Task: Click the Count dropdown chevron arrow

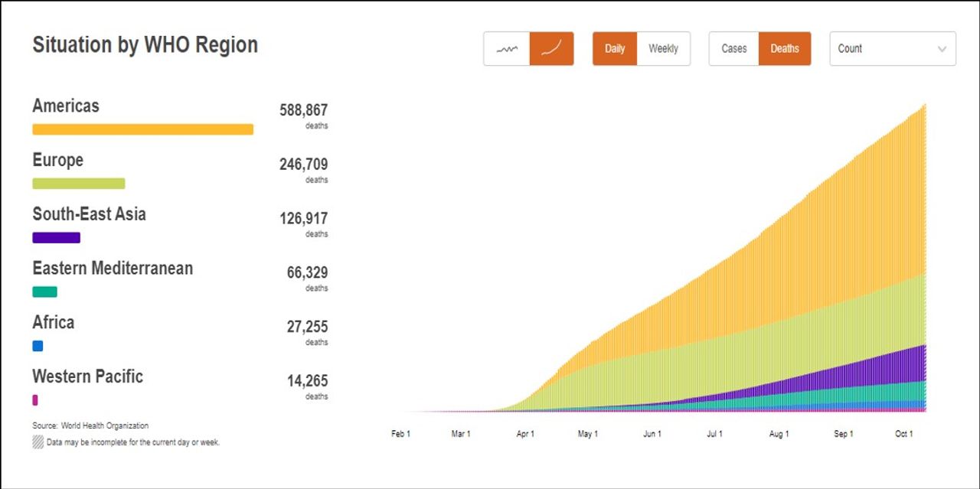Action: (942, 49)
